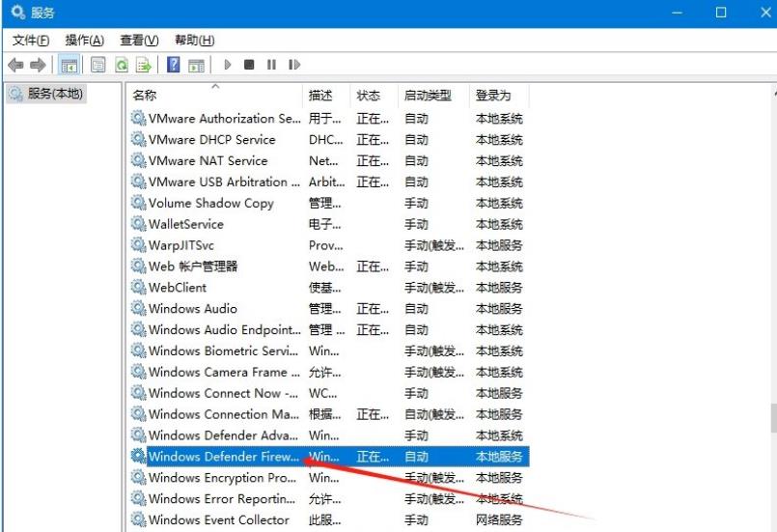This screenshot has width=777, height=532.
Task: Click gear icon beside Volume Shadow Copy
Action: point(138,203)
